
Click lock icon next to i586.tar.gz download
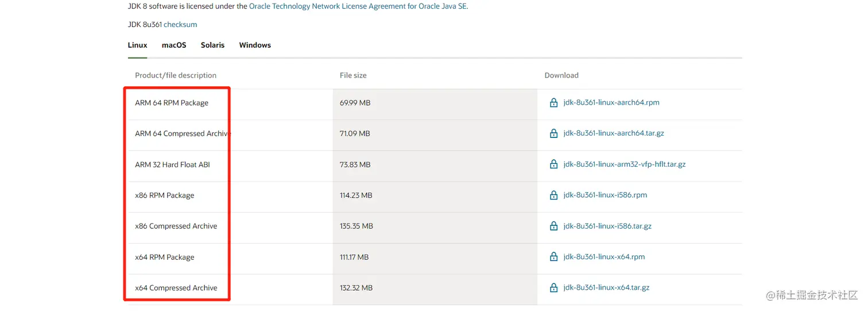553,226
